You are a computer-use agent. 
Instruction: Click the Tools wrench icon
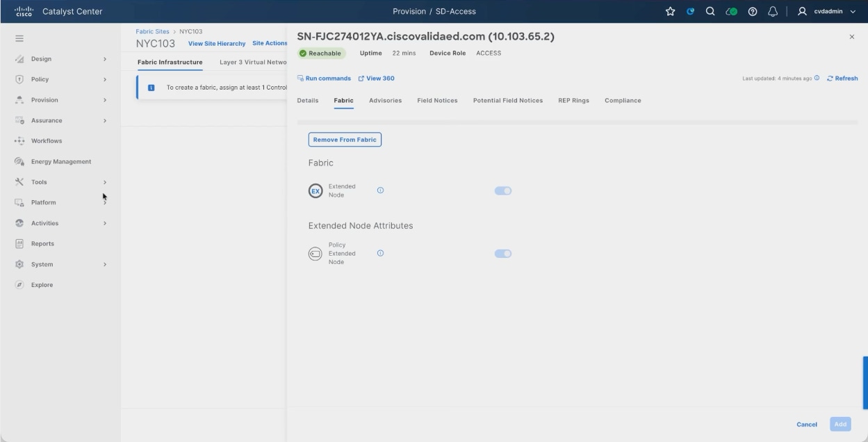[19, 182]
